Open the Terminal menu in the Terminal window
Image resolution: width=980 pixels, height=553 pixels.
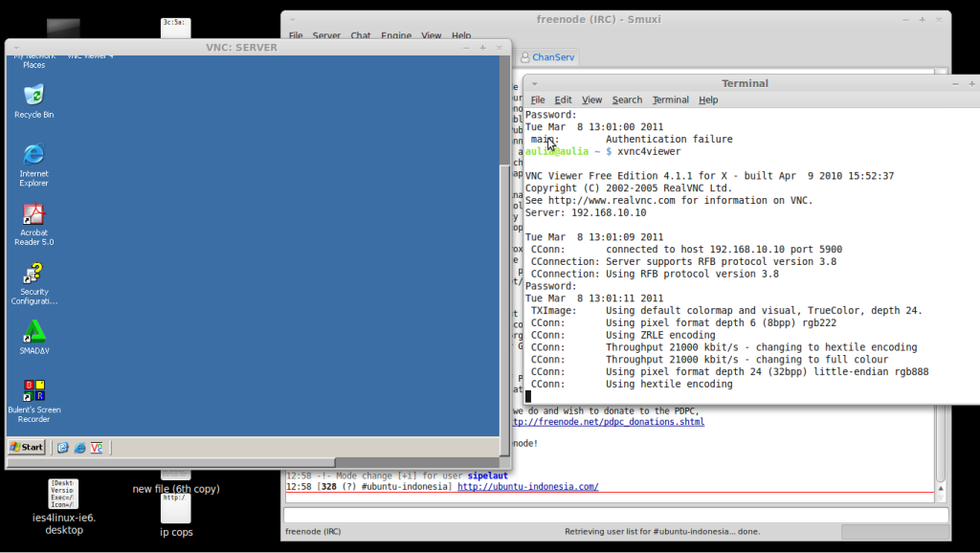point(671,100)
